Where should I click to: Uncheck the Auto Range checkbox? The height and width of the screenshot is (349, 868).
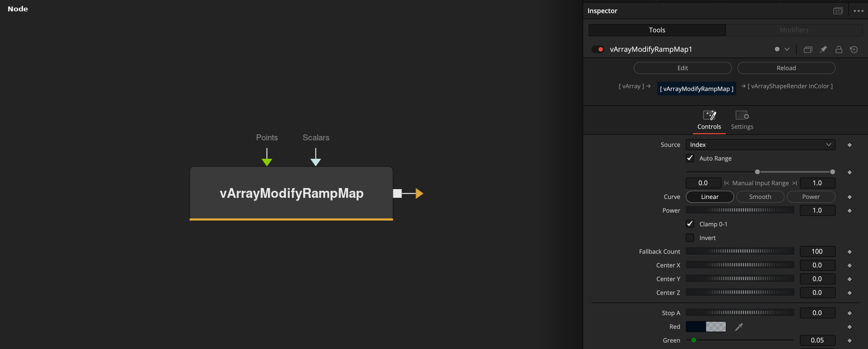[690, 158]
